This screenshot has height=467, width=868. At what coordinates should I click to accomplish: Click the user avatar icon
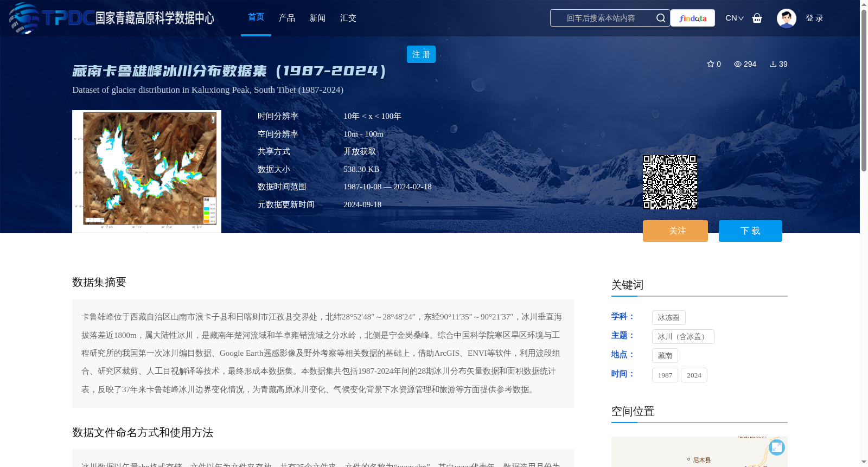786,18
